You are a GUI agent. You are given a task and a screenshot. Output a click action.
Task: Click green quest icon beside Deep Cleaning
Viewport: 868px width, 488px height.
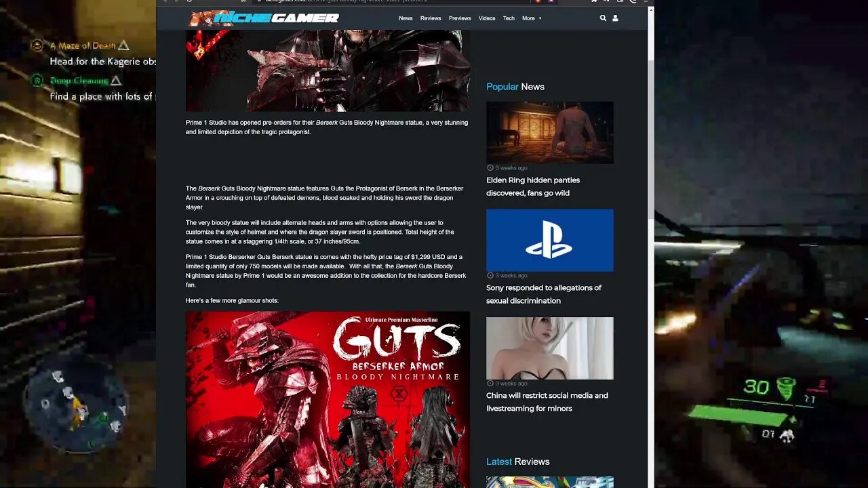[37, 81]
